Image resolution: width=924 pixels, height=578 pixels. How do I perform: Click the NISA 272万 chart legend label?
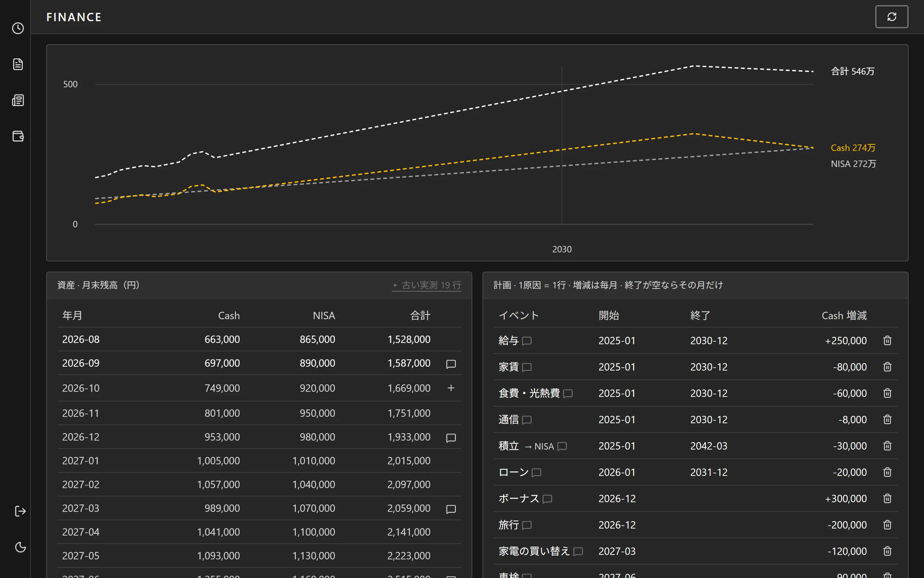coord(853,164)
